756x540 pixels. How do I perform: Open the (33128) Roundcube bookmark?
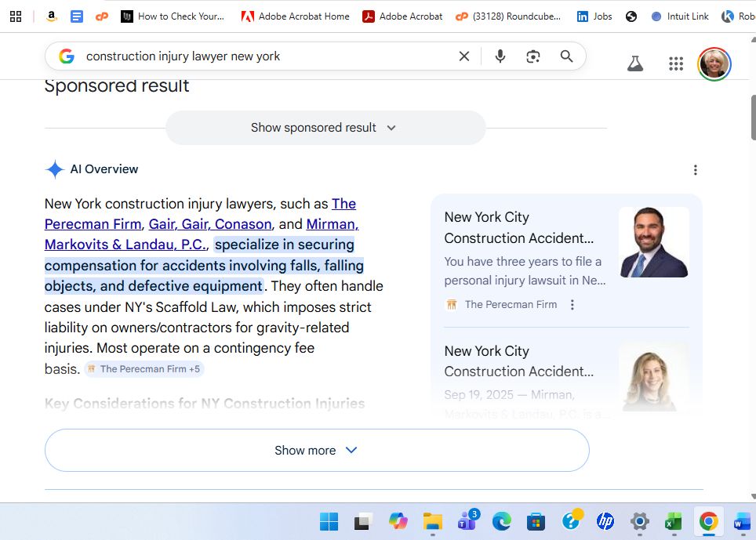509,16
